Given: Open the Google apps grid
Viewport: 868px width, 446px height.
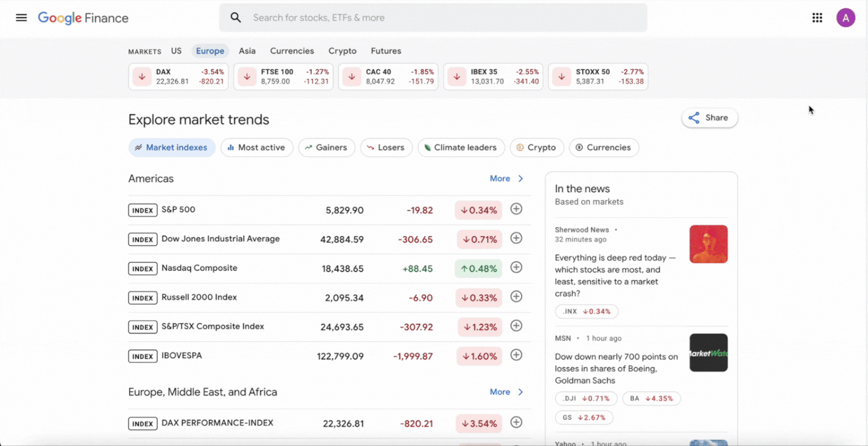Looking at the screenshot, I should pyautogui.click(x=817, y=18).
